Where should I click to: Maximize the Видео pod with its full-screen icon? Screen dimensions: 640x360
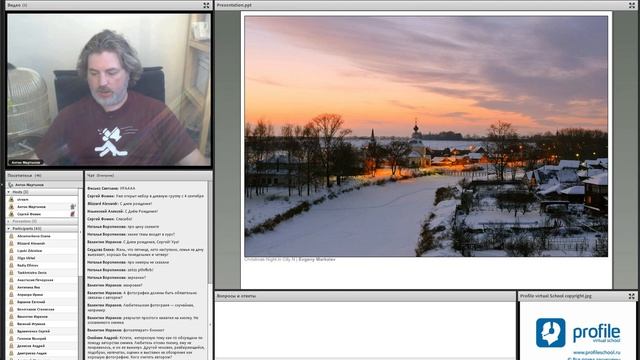point(206,5)
